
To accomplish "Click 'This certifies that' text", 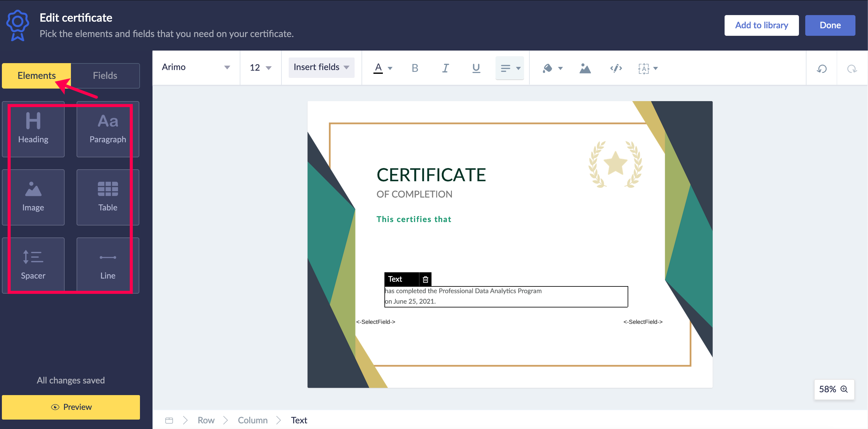I will (414, 219).
